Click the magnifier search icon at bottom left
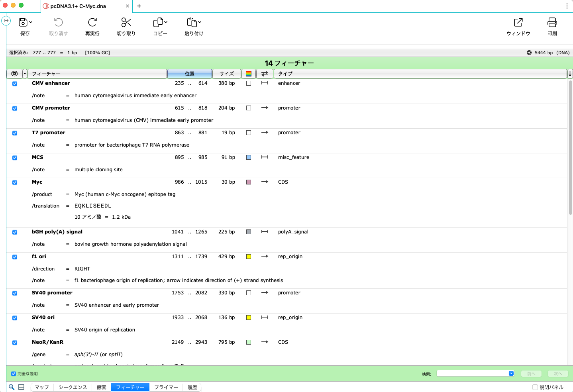The height and width of the screenshot is (392, 573). (12, 387)
